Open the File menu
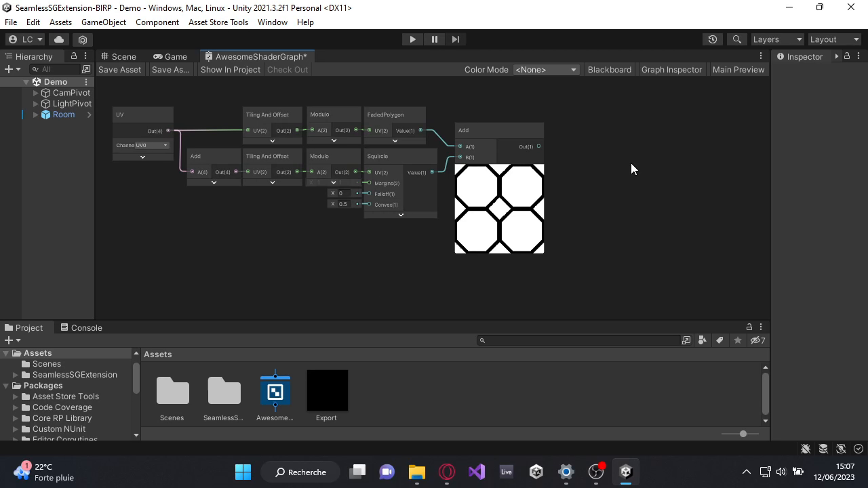The width and height of the screenshot is (868, 488). (11, 22)
